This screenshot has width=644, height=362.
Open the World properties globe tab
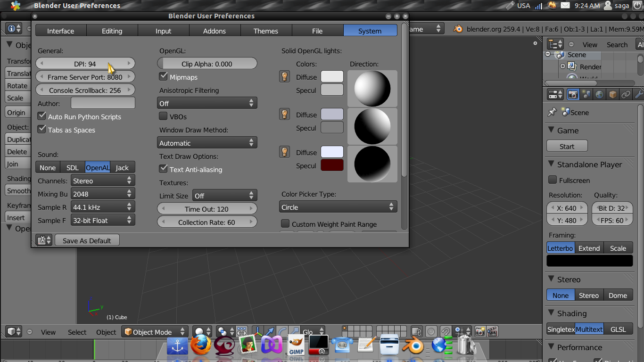click(x=599, y=94)
